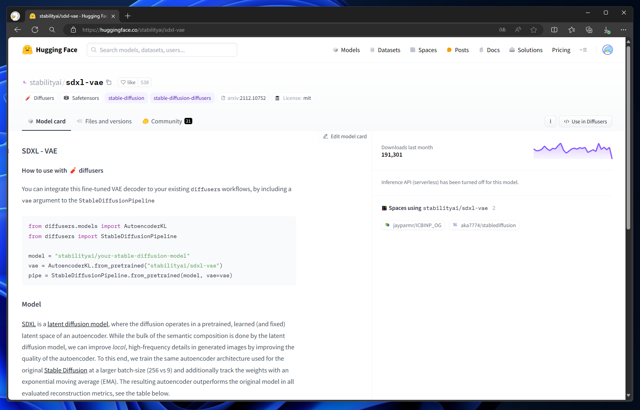Open the jayparmr/ICBINP_OG space
Viewport: 640px width, 410px height.
pyautogui.click(x=413, y=225)
